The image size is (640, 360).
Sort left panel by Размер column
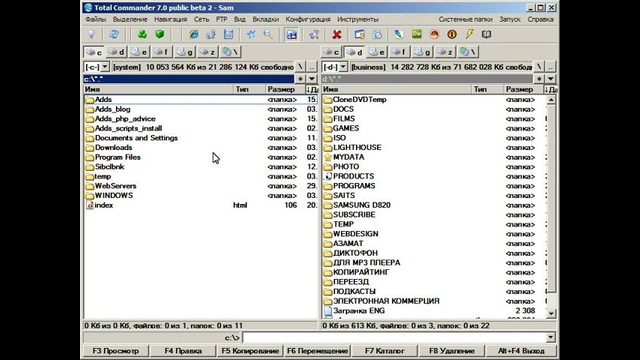284,89
